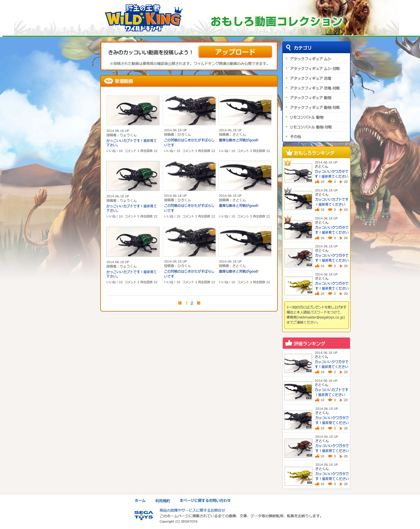
Task: Click the magnifier icon beside カテゴリ
Action: click(288, 48)
